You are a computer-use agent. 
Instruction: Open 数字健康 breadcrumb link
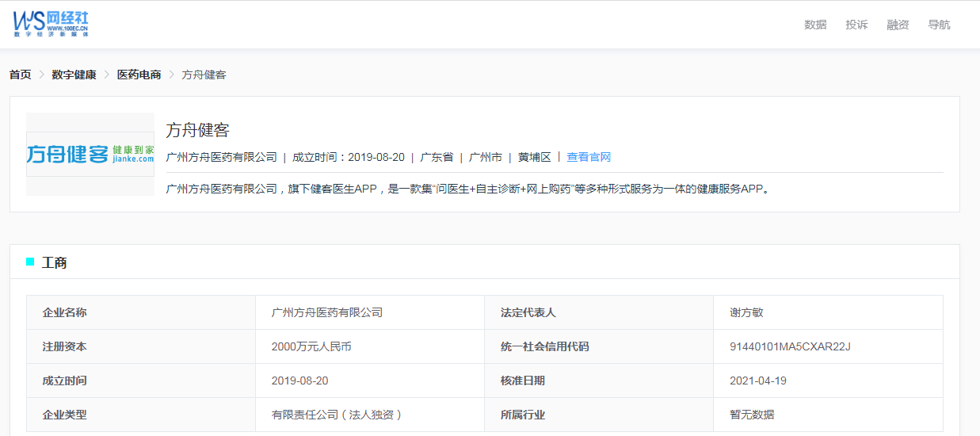point(74,75)
